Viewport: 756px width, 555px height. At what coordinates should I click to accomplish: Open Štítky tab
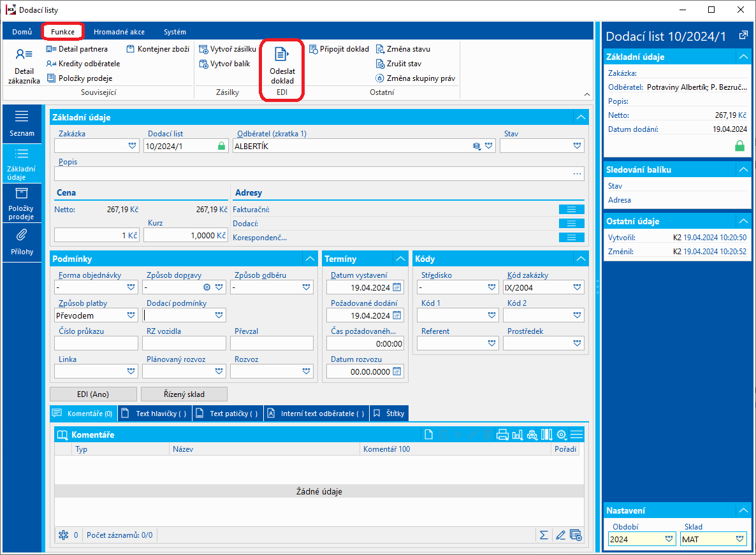click(389, 414)
